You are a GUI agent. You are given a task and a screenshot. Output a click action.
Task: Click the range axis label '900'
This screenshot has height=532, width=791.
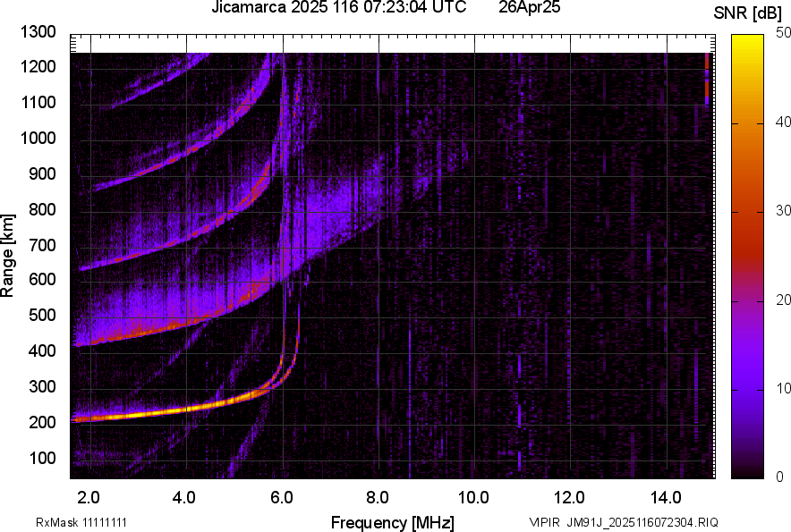[42, 173]
